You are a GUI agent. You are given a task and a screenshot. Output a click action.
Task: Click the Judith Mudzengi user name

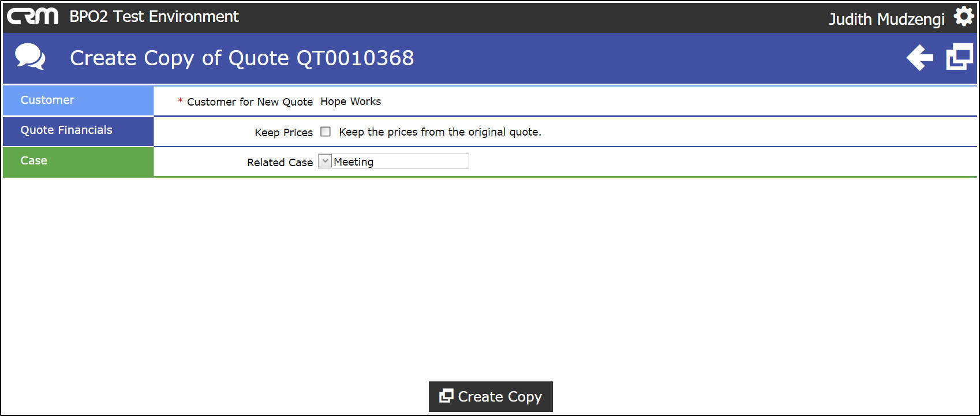887,19
